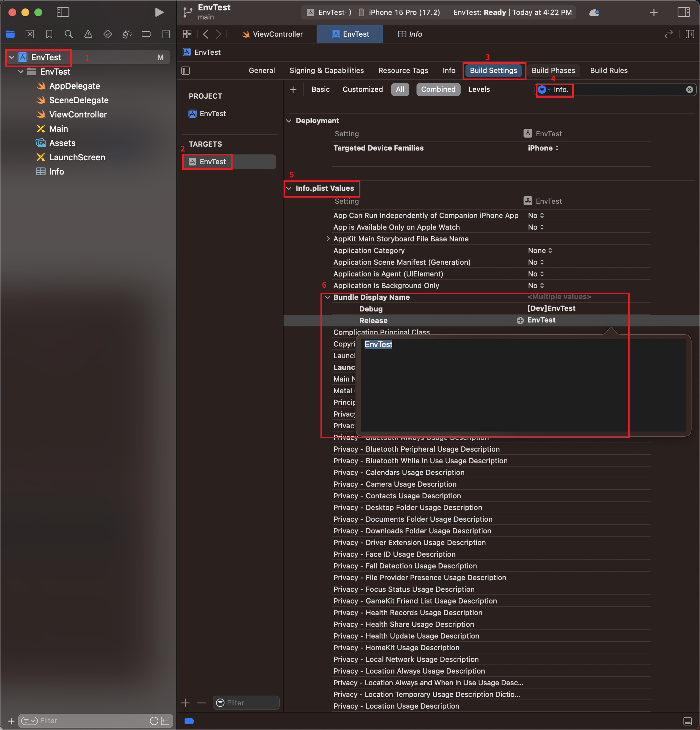The image size is (700, 730).
Task: Add editor on right icon
Action: pyautogui.click(x=690, y=34)
